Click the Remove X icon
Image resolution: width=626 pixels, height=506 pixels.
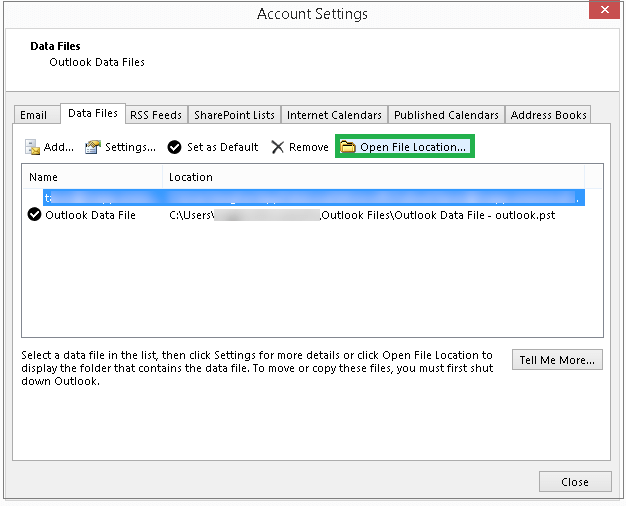pos(277,147)
